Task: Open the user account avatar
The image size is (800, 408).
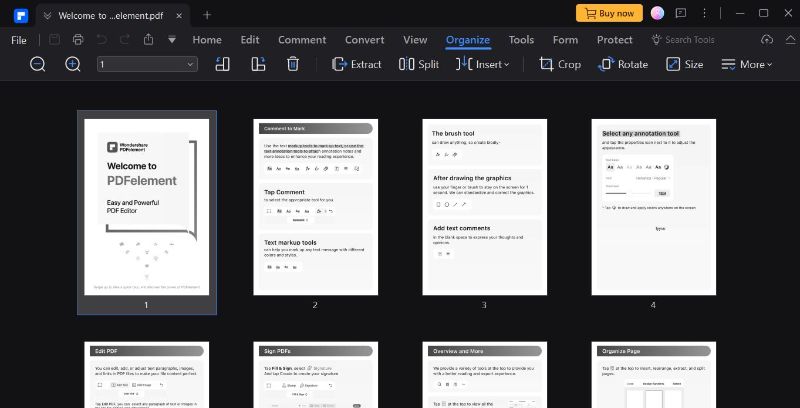Action: [657, 13]
